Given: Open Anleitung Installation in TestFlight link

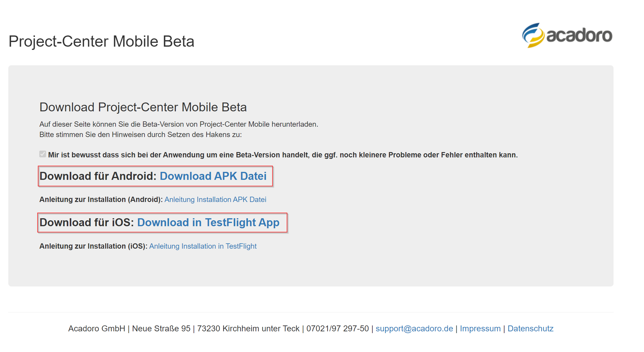Looking at the screenshot, I should (x=203, y=246).
